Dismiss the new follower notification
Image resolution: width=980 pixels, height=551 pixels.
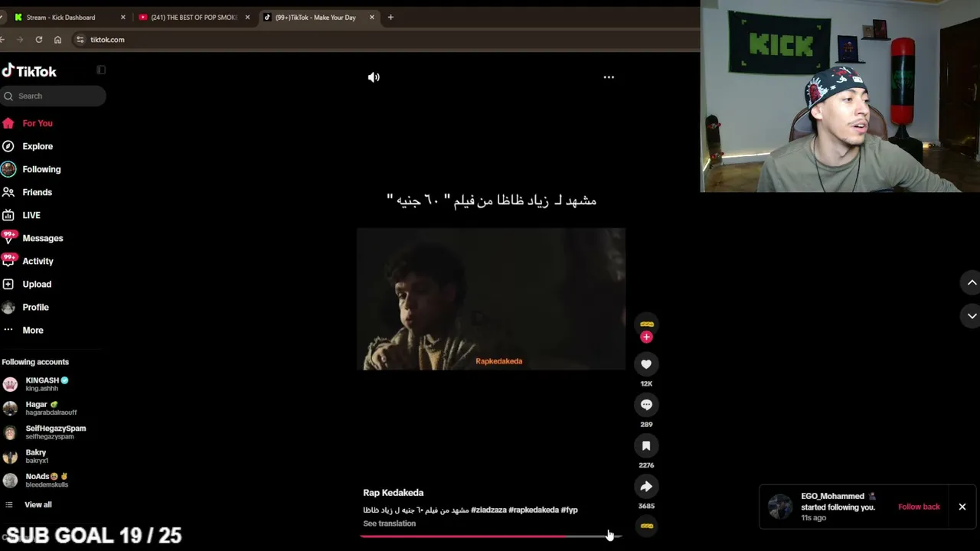click(962, 507)
